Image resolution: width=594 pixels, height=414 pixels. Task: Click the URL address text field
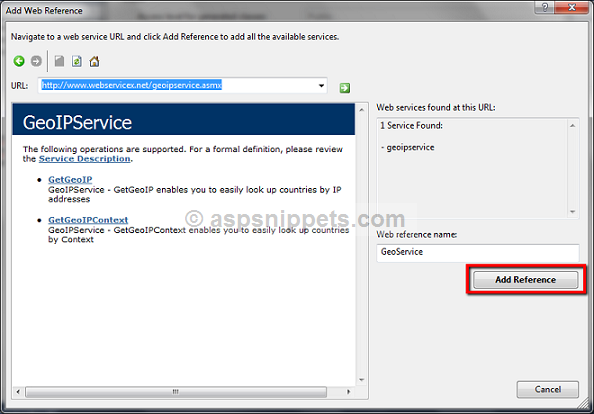[x=177, y=85]
